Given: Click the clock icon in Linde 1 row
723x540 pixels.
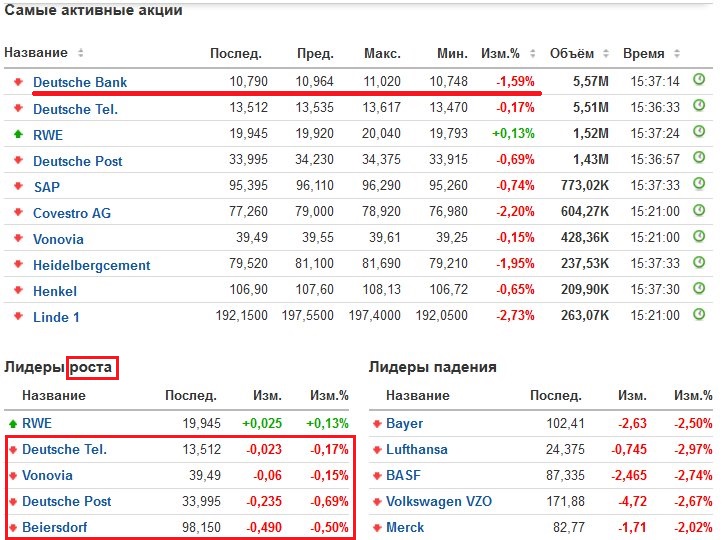Looking at the screenshot, I should (x=699, y=316).
